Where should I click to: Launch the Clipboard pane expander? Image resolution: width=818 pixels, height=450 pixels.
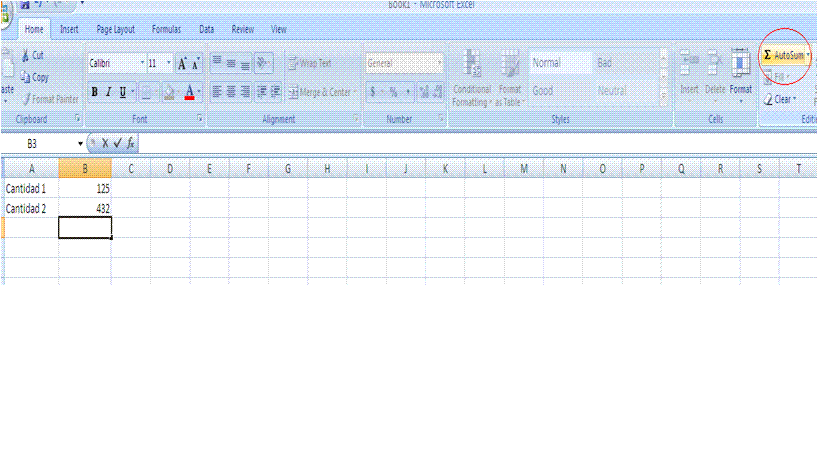(x=77, y=119)
